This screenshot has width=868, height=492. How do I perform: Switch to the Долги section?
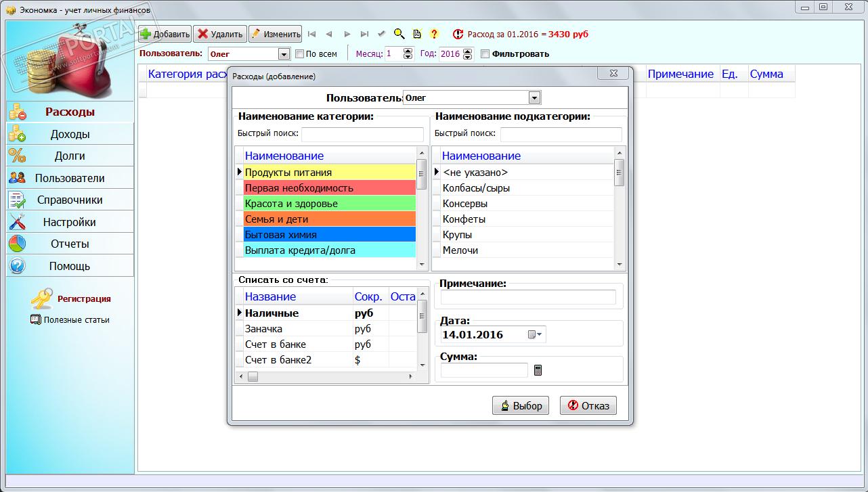(x=70, y=156)
